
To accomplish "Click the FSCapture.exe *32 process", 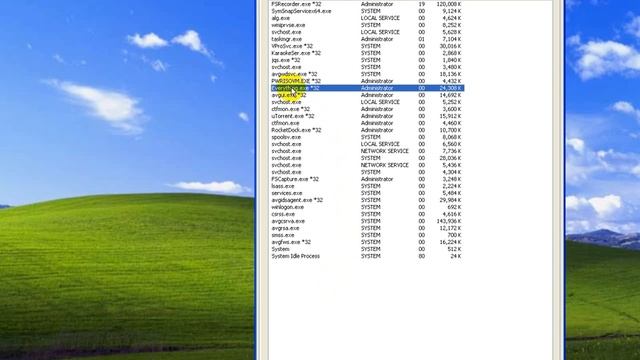I will coord(367,179).
